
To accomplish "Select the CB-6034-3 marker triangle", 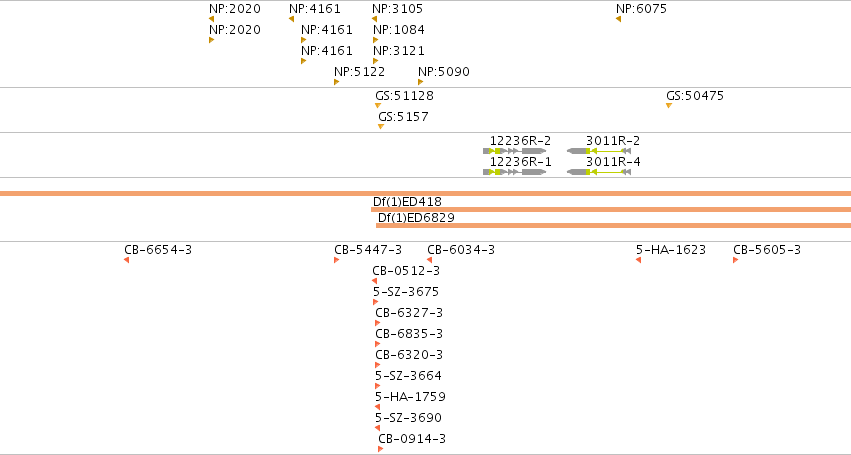I will (429, 260).
